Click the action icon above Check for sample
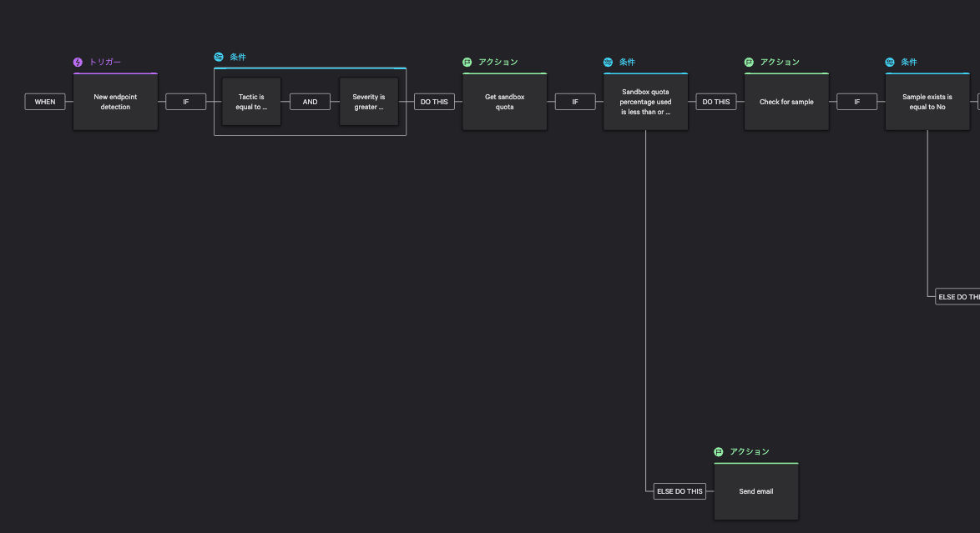 point(750,63)
